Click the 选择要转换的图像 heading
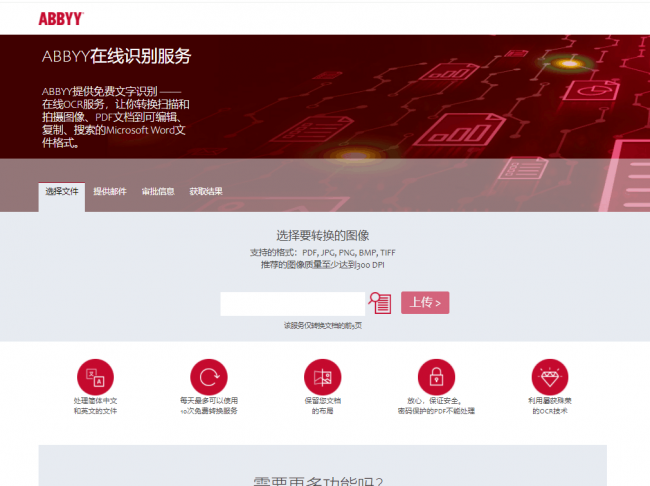Image resolution: width=650 pixels, height=486 pixels. coord(323,236)
